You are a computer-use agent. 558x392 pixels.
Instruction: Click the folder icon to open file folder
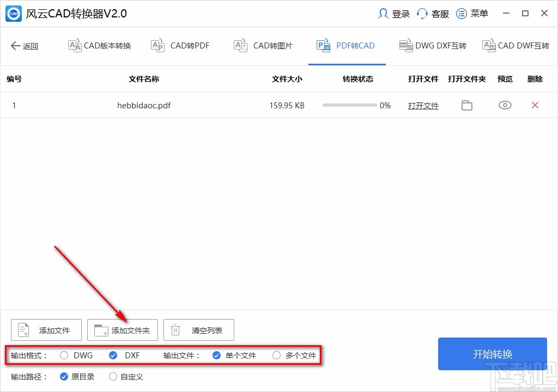click(466, 105)
